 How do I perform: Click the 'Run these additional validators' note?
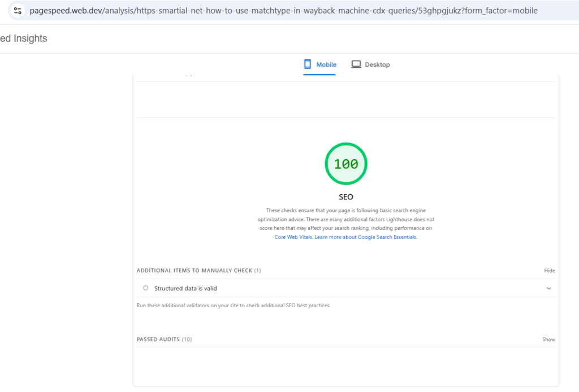tap(234, 306)
